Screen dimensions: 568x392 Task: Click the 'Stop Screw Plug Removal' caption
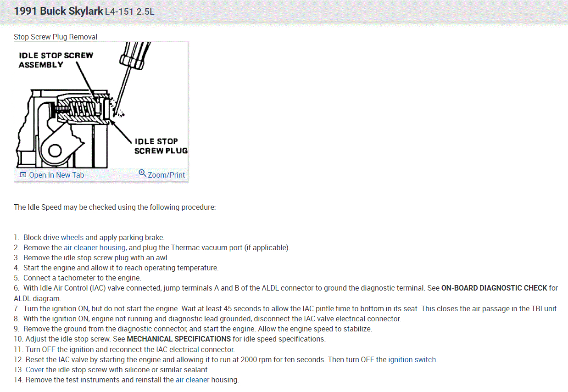[x=56, y=37]
